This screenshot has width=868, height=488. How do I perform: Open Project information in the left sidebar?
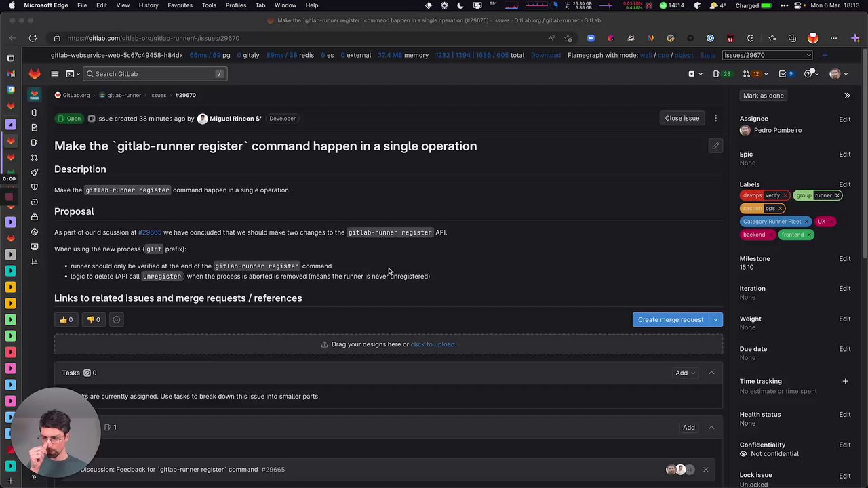click(35, 113)
